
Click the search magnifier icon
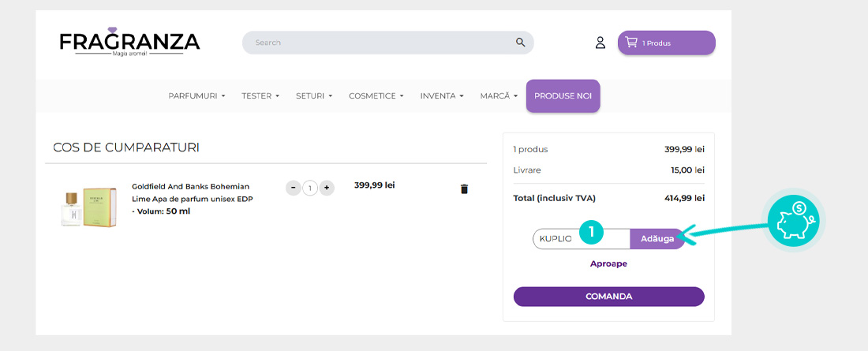coord(520,43)
